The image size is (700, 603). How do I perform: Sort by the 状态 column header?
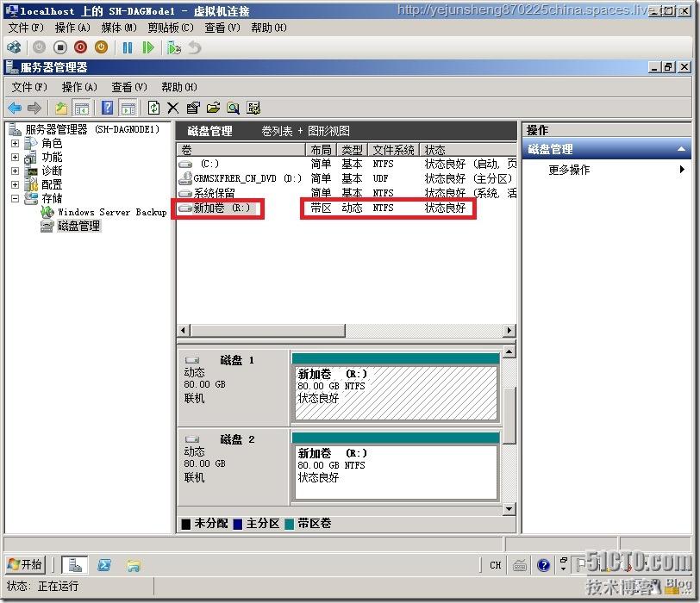pos(468,150)
